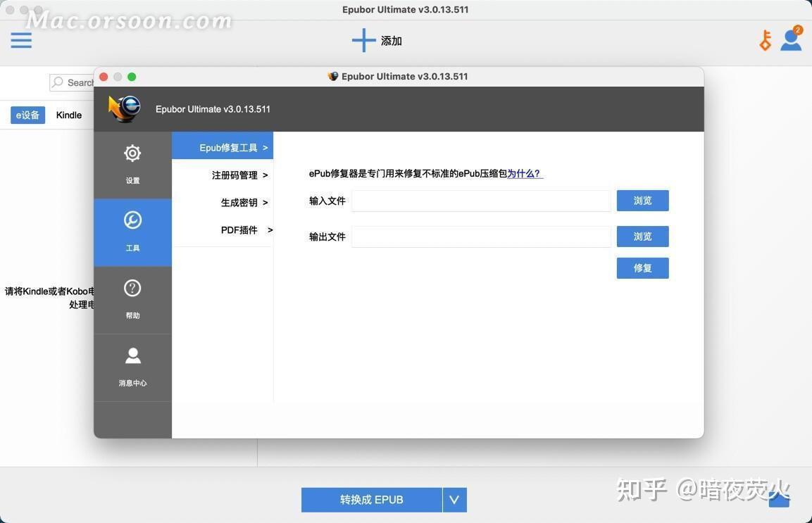Click 浏览 beside the 输入文件 field
This screenshot has width=812, height=523.
642,201
